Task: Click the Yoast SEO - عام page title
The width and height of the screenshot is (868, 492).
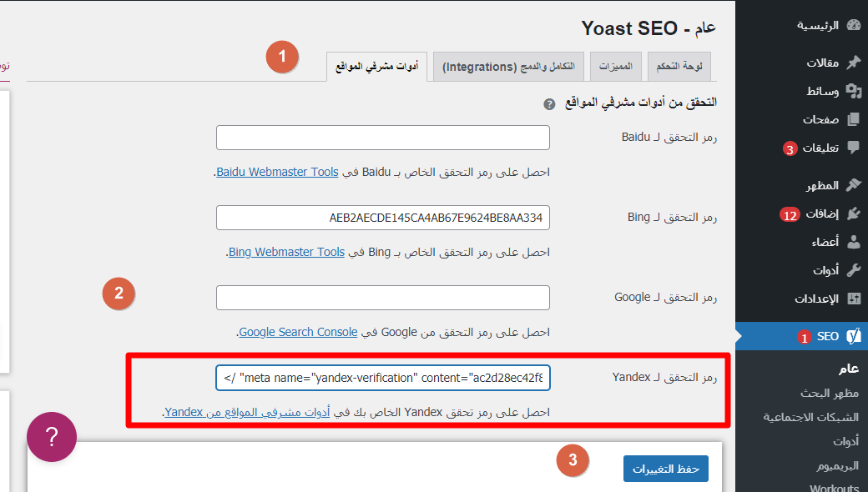Action: coord(648,28)
